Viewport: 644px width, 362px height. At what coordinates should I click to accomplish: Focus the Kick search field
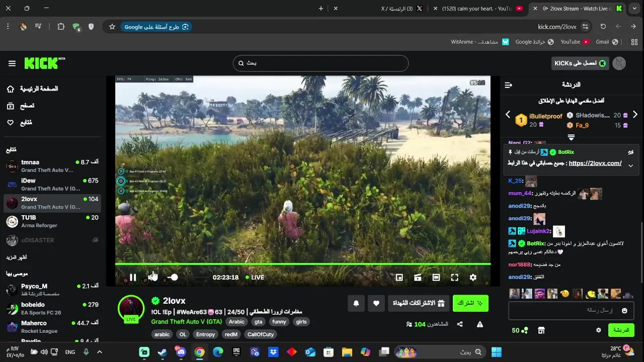[x=320, y=63]
